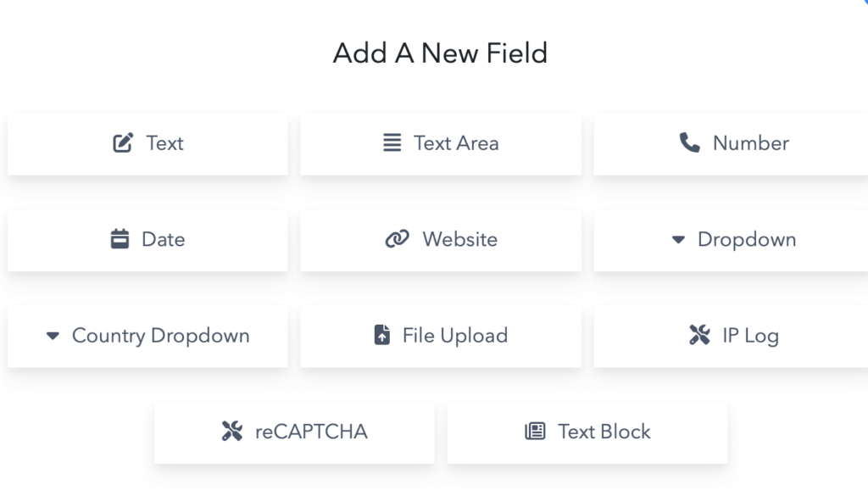Click the pencil edit icon beside Text
This screenshot has height=496, width=868.
tap(123, 143)
